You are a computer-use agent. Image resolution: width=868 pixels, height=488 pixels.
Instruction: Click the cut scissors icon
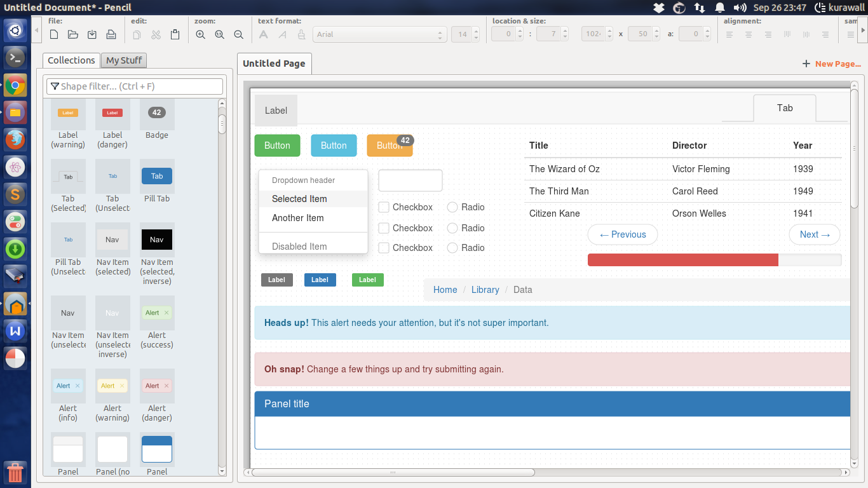pyautogui.click(x=156, y=34)
